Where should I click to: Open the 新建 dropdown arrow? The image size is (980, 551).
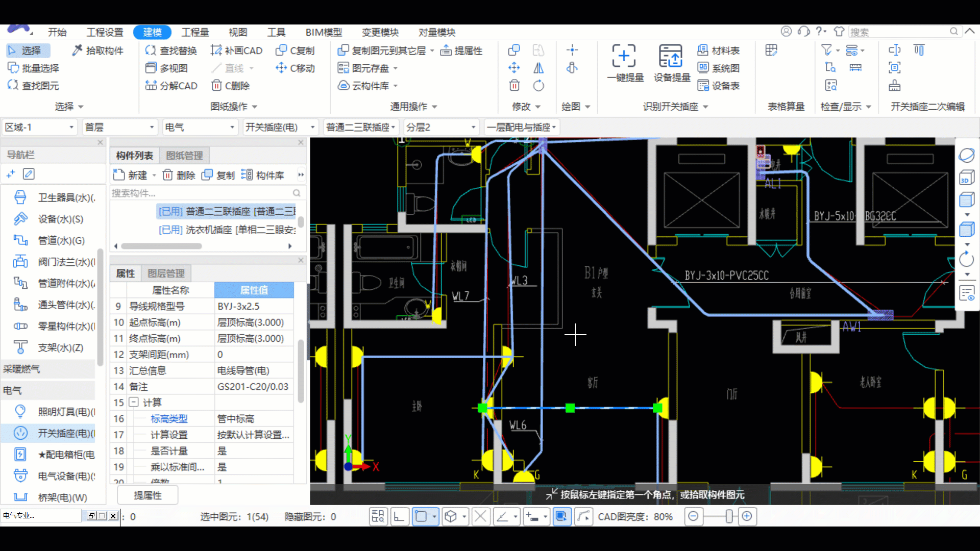pos(154,176)
